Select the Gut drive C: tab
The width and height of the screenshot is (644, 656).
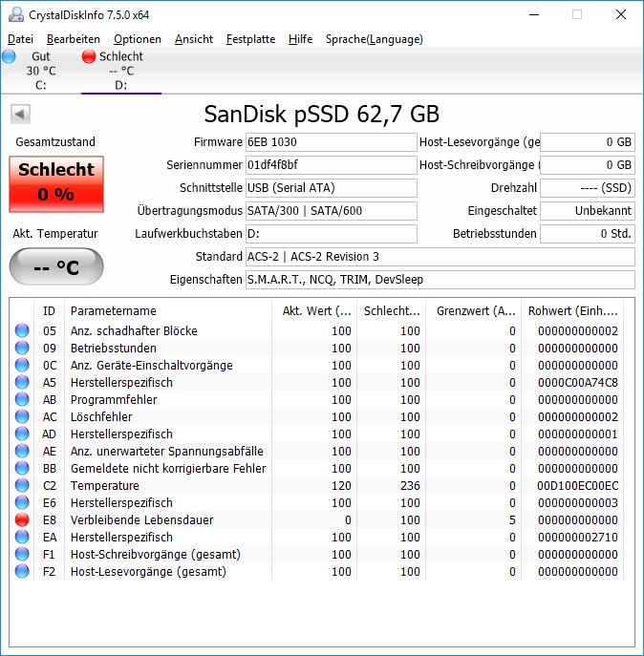[x=41, y=71]
